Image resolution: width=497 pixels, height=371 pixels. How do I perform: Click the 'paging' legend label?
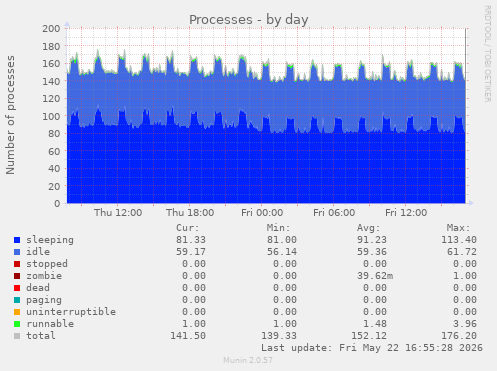coord(44,300)
